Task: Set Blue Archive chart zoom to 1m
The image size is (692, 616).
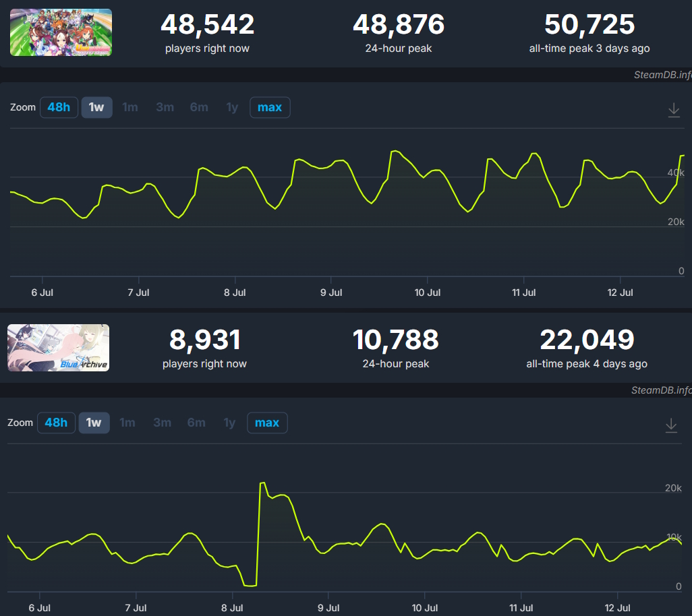Action: (x=127, y=423)
